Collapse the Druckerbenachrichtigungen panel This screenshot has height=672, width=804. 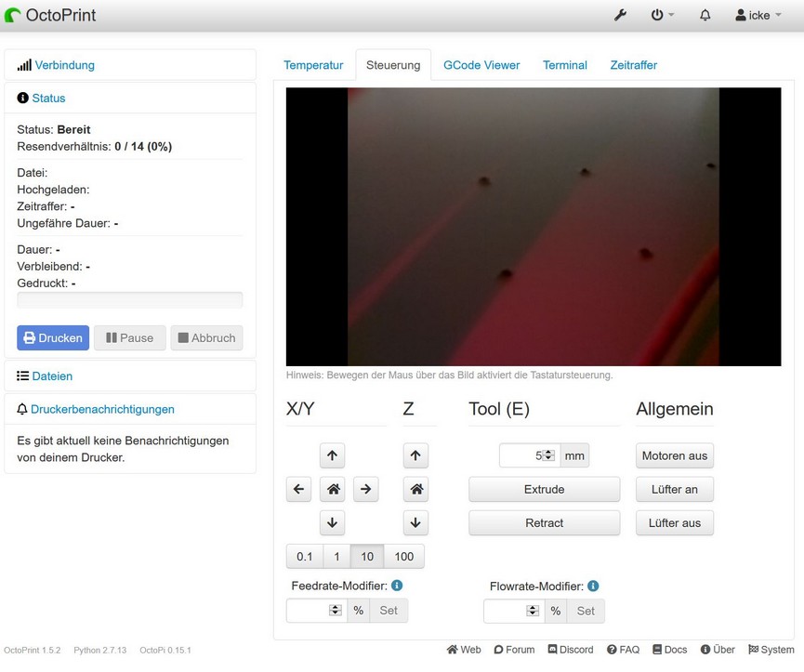pos(102,409)
